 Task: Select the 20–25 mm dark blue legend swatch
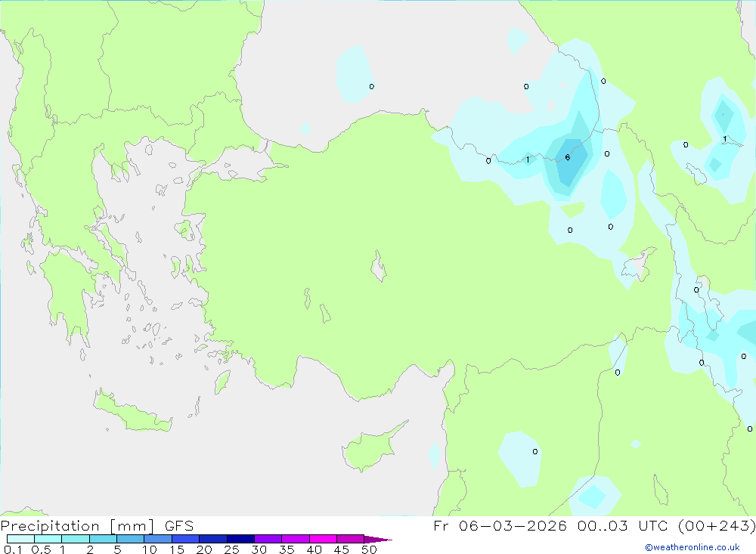[212, 539]
